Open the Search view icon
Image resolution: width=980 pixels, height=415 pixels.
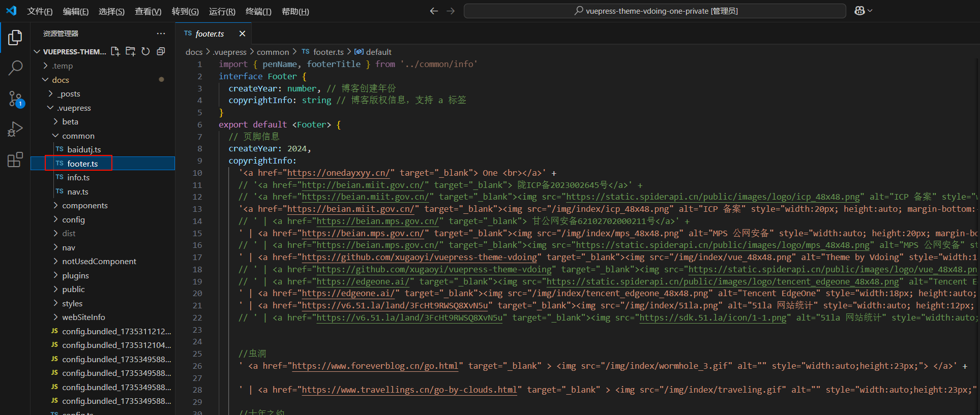pos(15,68)
